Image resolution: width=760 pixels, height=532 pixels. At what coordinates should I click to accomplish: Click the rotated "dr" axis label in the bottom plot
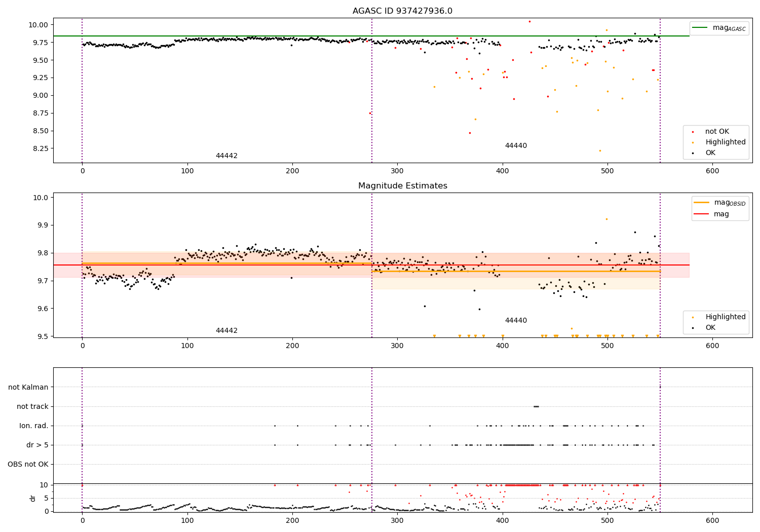(x=33, y=498)
